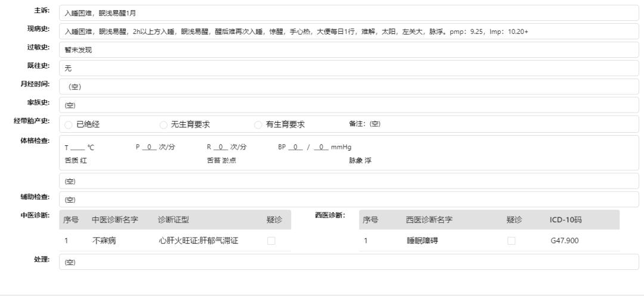This screenshot has width=644, height=296.
Task: Click the 处理 input field
Action: 349,262
